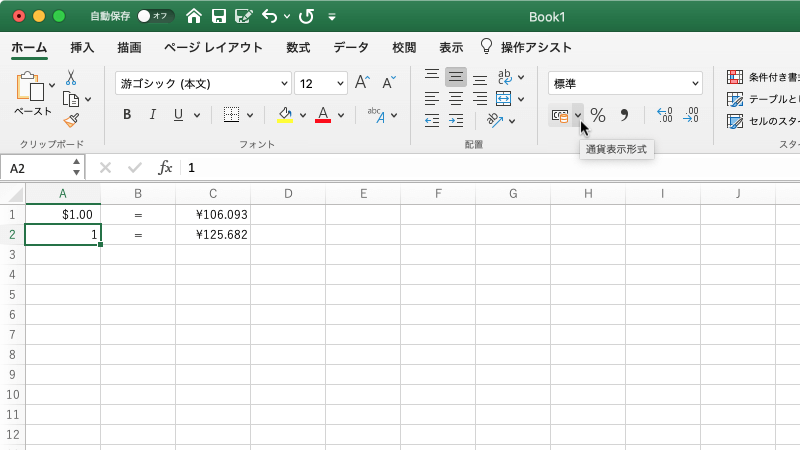Apply red font color
Viewport: 800px width, 450px height.
323,115
